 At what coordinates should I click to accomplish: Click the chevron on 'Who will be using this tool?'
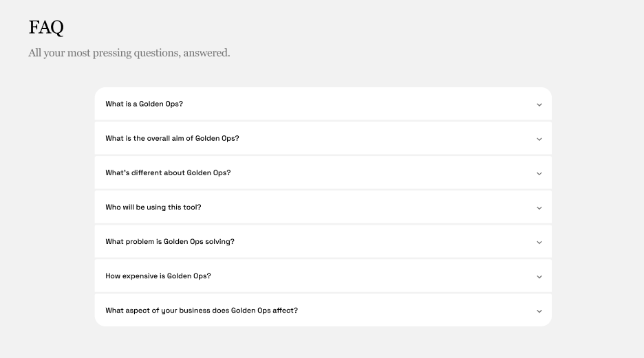[x=539, y=208]
